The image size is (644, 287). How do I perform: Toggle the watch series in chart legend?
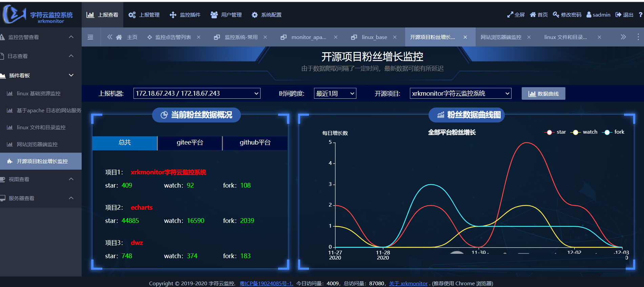click(584, 132)
